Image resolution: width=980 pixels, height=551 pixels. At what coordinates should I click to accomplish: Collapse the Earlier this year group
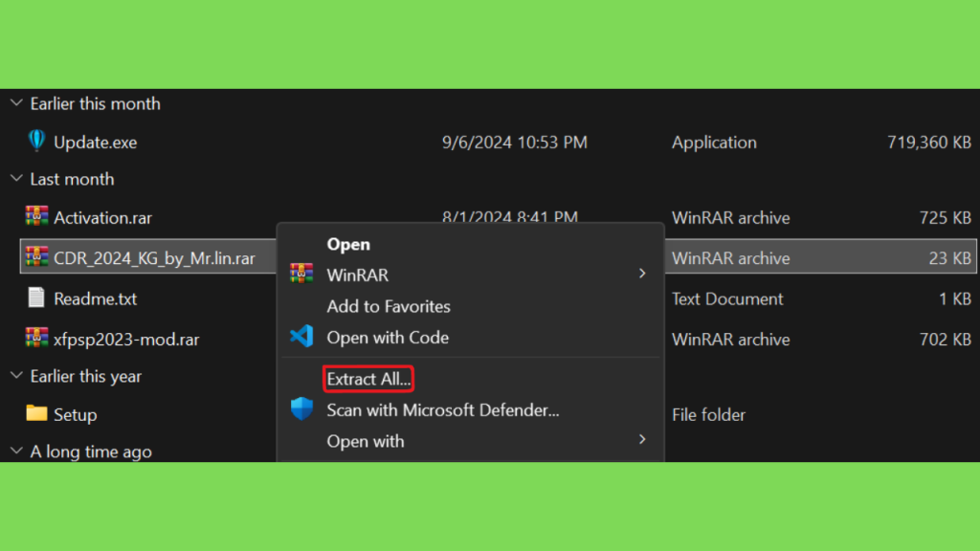coord(17,375)
